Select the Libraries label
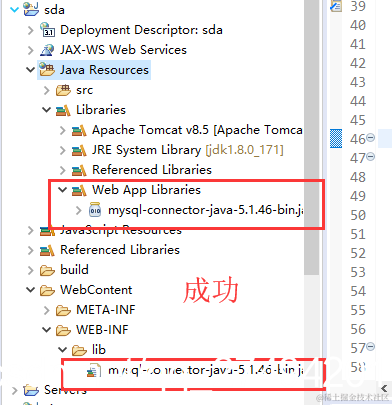Image resolution: width=392 pixels, height=405 pixels. tap(101, 110)
